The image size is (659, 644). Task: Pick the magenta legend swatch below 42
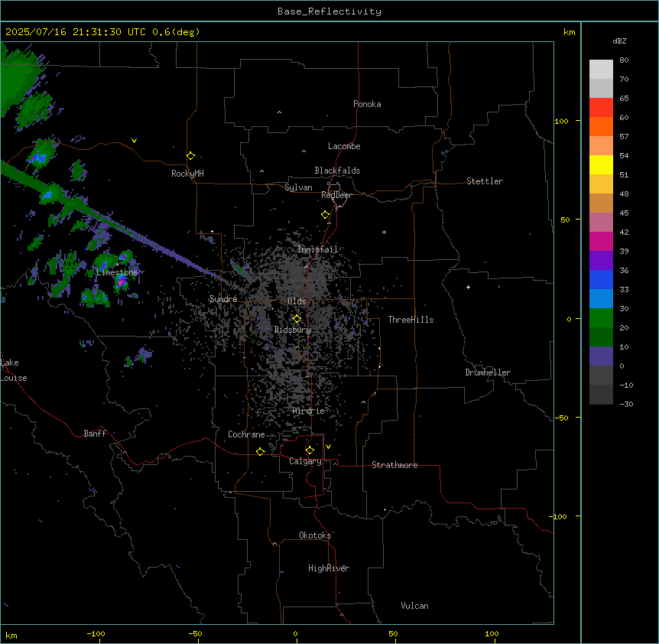(601, 241)
